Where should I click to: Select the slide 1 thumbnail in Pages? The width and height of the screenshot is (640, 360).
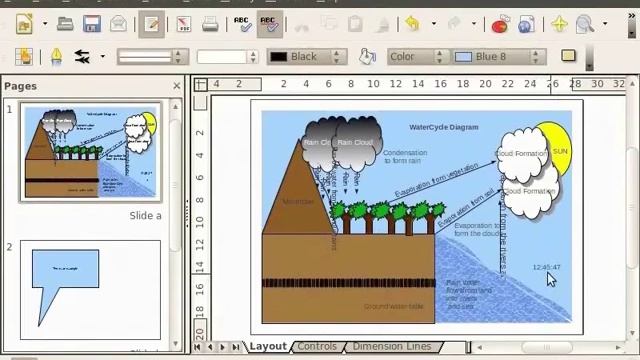(x=91, y=152)
